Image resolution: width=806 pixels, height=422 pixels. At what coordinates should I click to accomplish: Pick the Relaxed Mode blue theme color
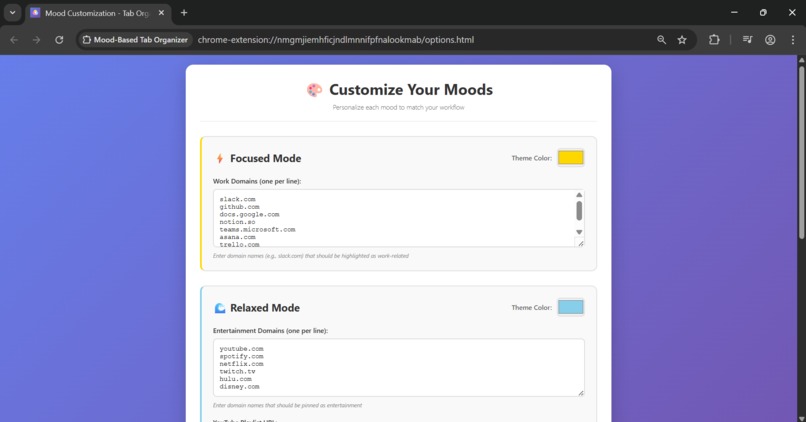[x=571, y=307]
